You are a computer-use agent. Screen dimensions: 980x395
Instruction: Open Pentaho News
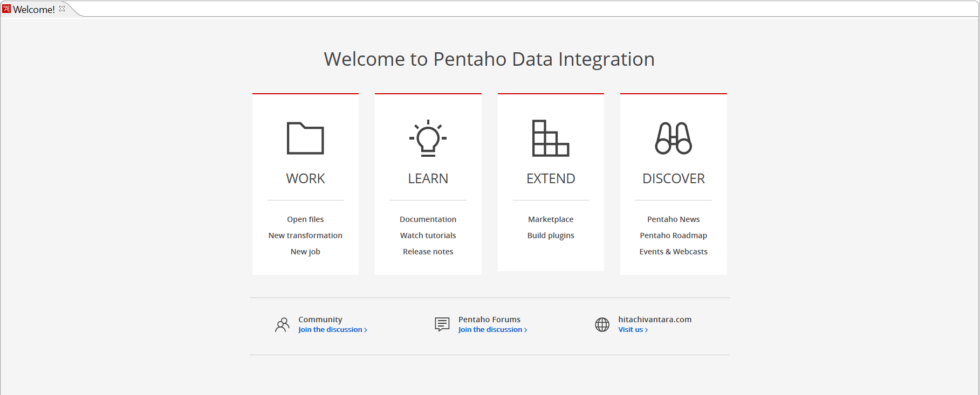[674, 219]
